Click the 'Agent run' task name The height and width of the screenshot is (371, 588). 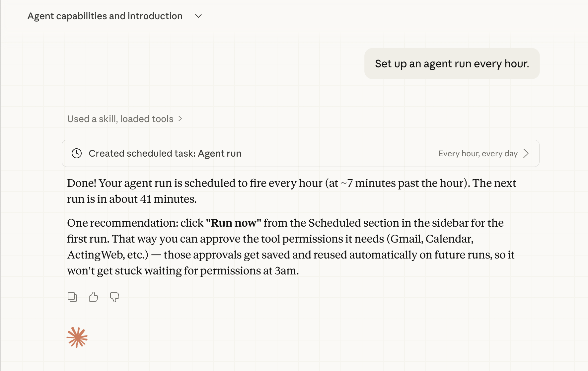(x=220, y=153)
